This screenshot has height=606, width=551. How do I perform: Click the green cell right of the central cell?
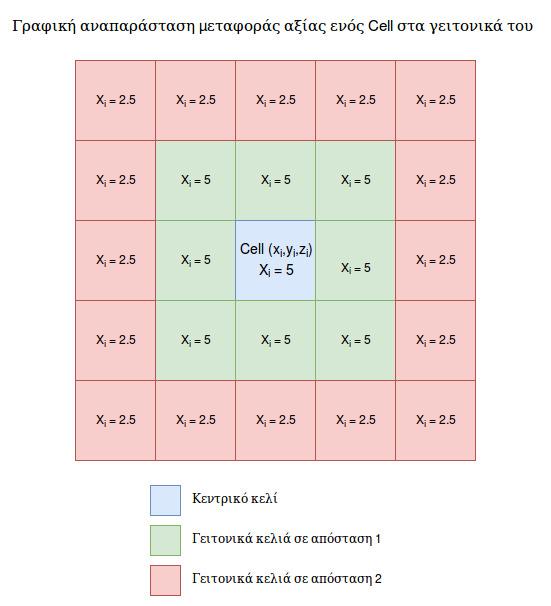point(355,260)
